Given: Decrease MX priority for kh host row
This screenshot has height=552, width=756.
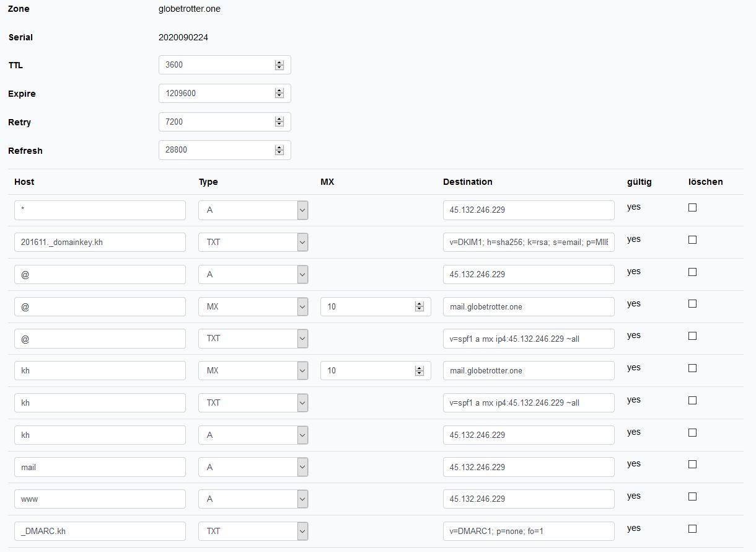Looking at the screenshot, I should [420, 373].
